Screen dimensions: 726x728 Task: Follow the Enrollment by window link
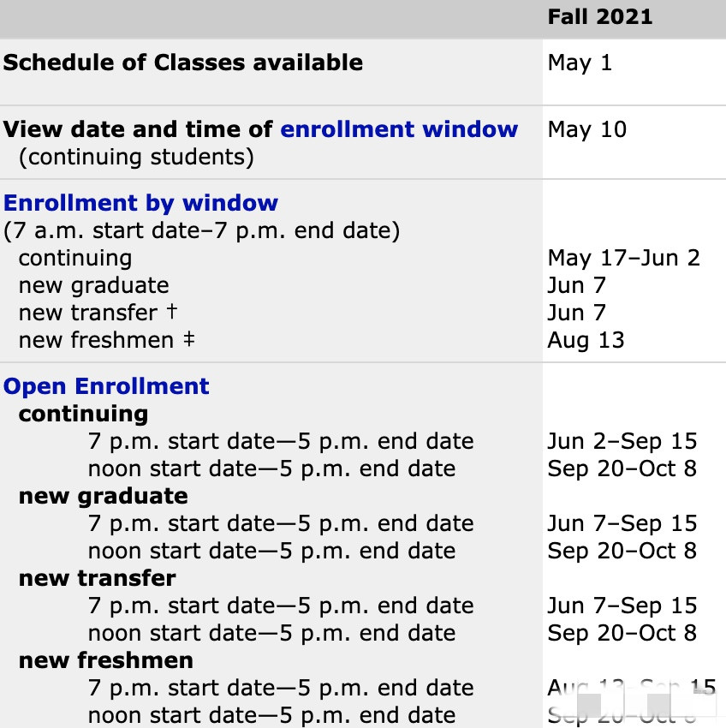pyautogui.click(x=140, y=203)
